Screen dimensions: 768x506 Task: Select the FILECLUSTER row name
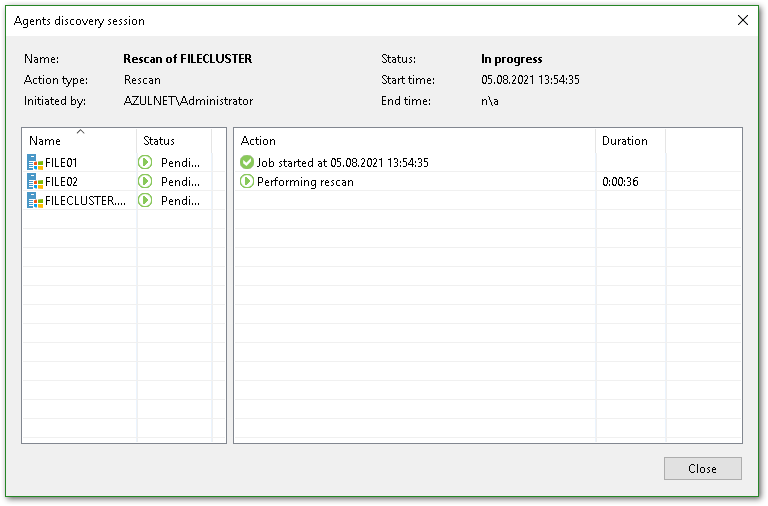pos(85,200)
